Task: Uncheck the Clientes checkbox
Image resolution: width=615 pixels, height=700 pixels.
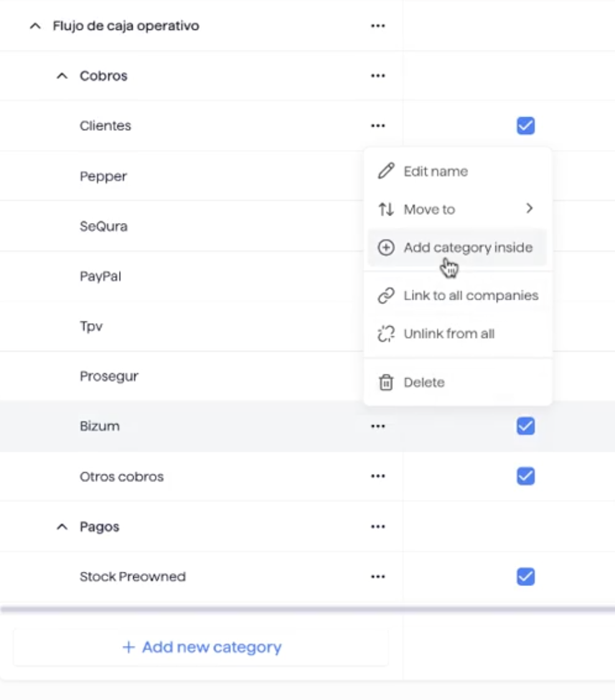Action: [525, 126]
